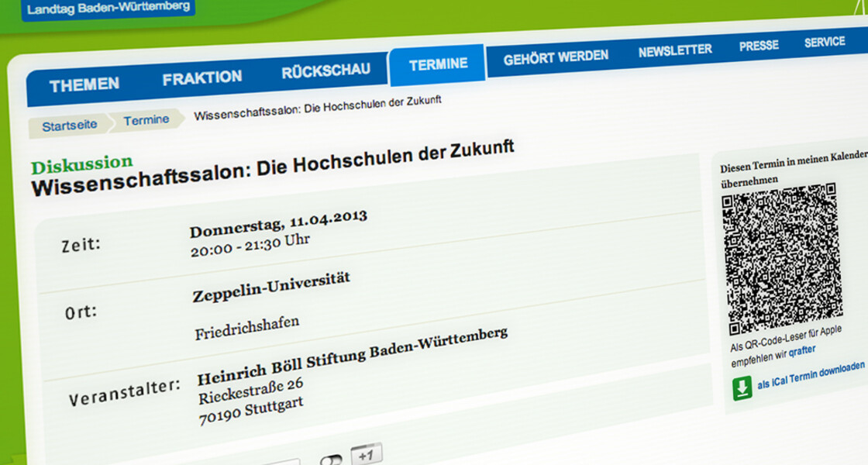Click the location Zeppelin-Universität

[271, 287]
